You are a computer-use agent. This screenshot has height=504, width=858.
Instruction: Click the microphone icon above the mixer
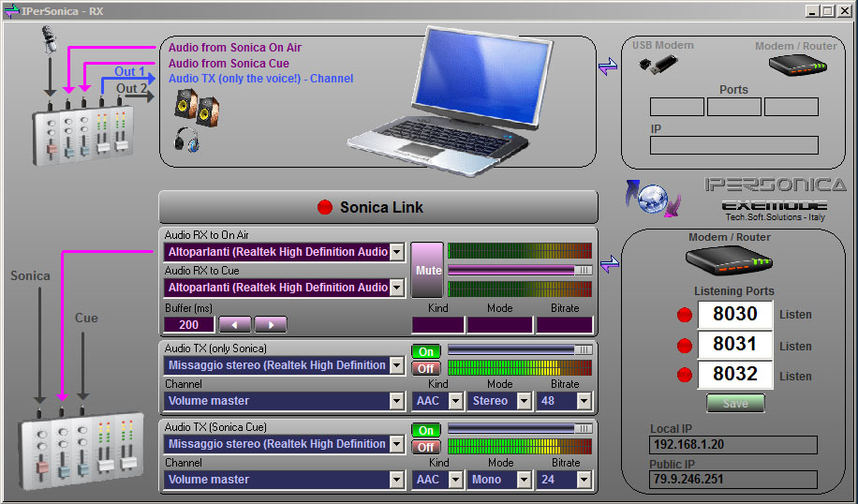pos(50,40)
